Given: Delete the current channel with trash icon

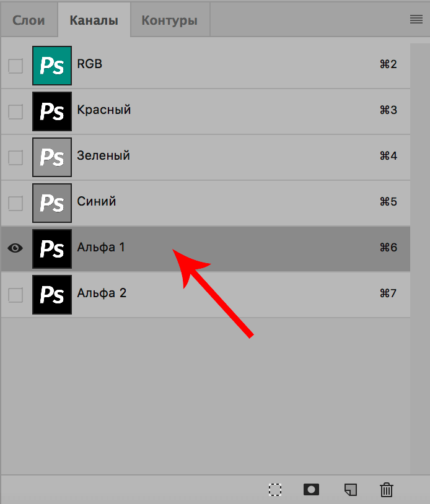Looking at the screenshot, I should (387, 489).
